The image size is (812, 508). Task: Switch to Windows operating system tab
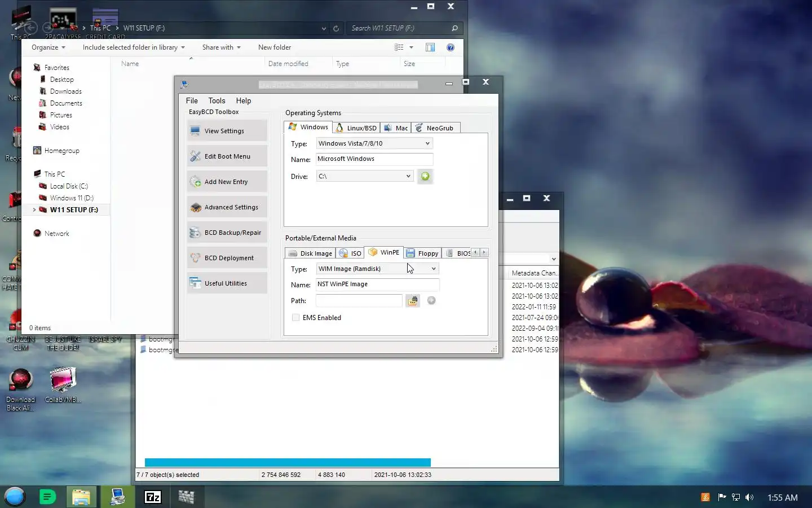point(308,127)
